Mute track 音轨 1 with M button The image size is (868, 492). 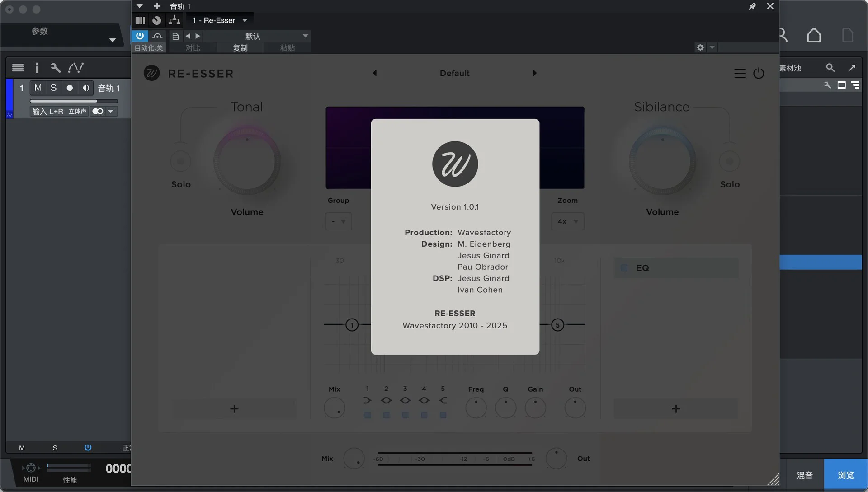[x=38, y=88]
